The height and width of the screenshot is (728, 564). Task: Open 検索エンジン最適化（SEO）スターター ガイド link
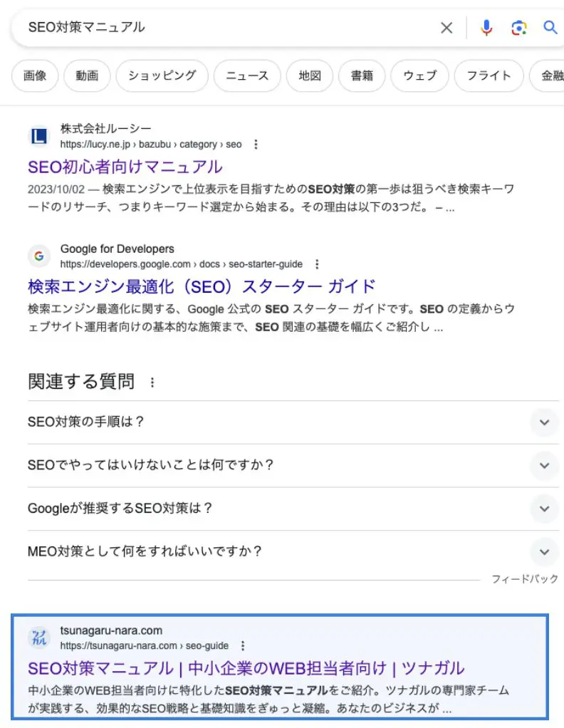[x=202, y=287]
